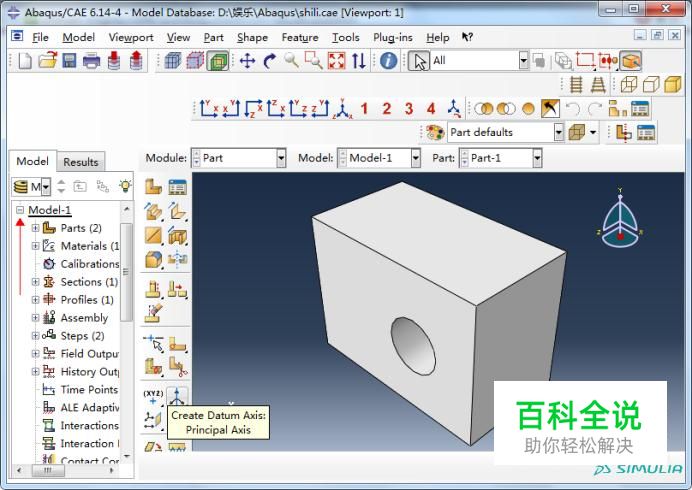Apply custom view 3
The width and height of the screenshot is (692, 490).
click(x=409, y=109)
